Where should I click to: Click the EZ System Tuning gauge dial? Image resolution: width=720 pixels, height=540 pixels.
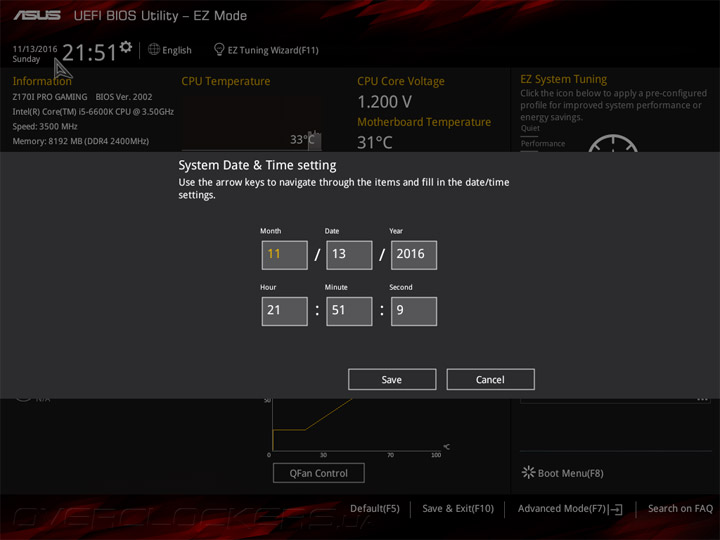pos(613,143)
